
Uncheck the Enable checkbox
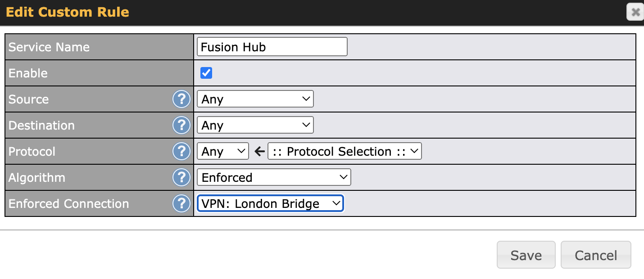pos(206,73)
